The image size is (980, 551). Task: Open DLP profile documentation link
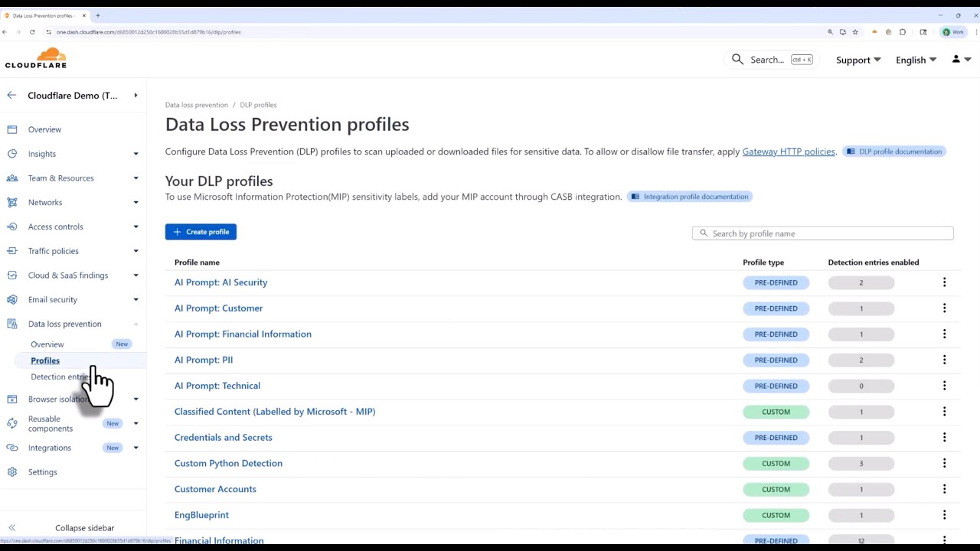(x=894, y=152)
